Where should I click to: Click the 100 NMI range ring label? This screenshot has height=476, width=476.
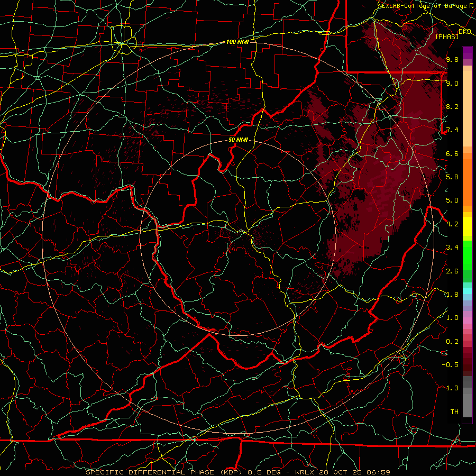click(x=237, y=42)
